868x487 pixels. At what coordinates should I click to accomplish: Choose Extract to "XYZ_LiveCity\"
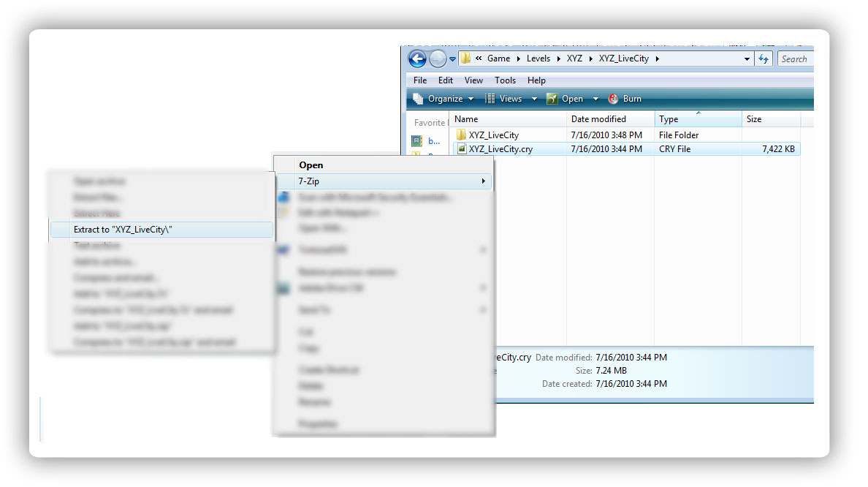coord(161,230)
